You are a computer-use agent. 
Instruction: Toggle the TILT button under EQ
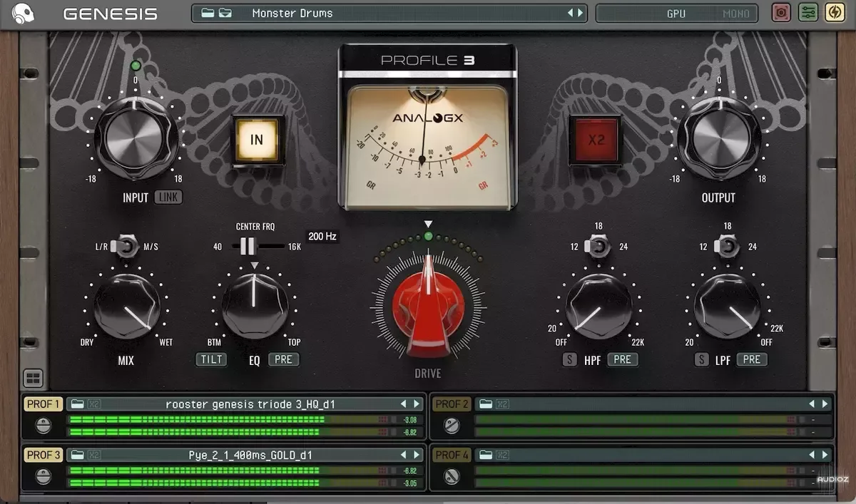click(211, 359)
